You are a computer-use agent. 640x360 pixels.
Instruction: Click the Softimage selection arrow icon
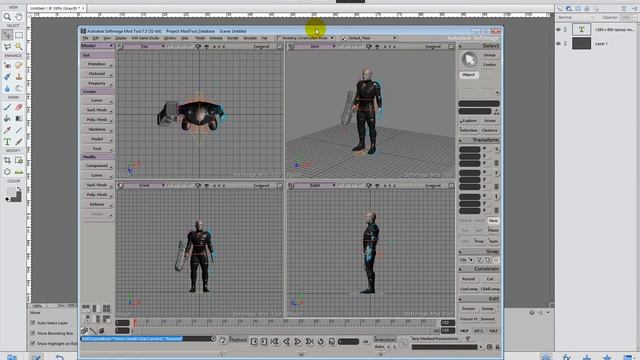(469, 60)
